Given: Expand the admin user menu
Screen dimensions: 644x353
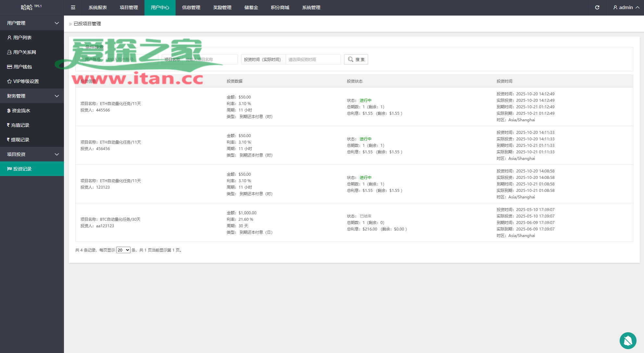Looking at the screenshot, I should [626, 7].
